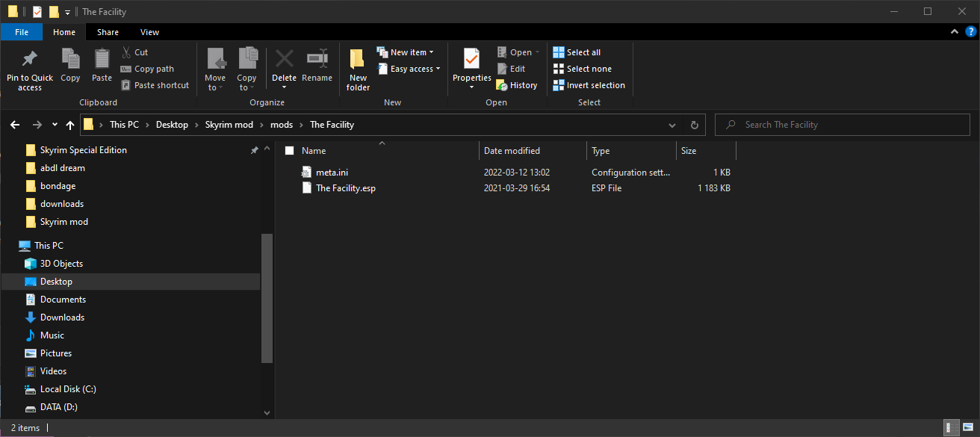Open Properties from the ribbon
Image resolution: width=980 pixels, height=437 pixels.
click(471, 69)
